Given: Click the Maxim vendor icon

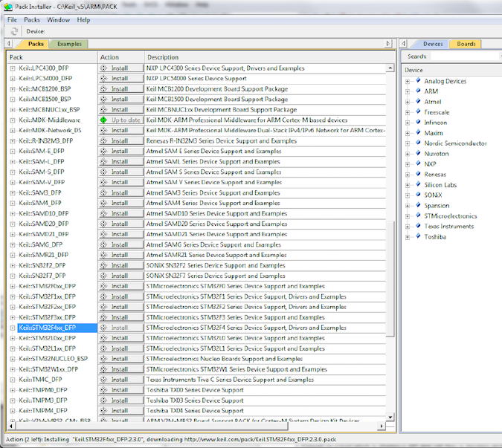Looking at the screenshot, I should 418,132.
